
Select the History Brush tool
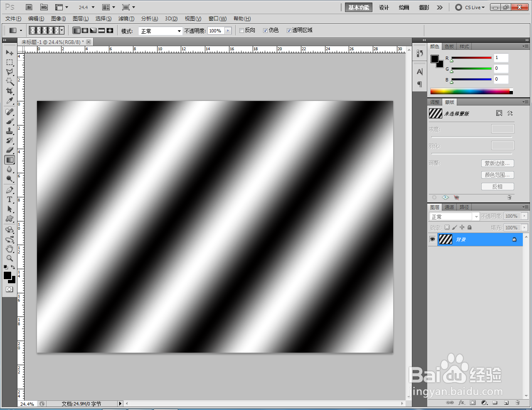10,141
